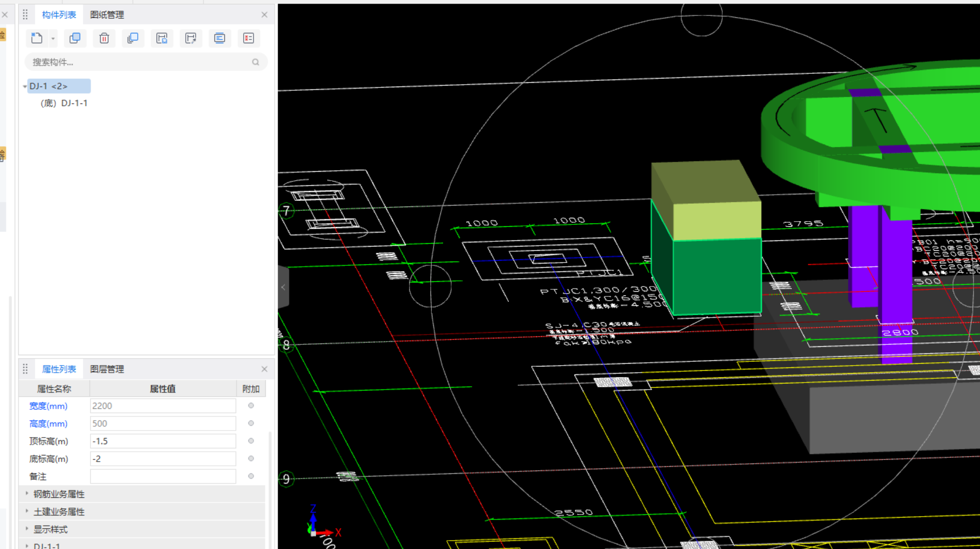Click the inter-layer copy icon

(133, 38)
